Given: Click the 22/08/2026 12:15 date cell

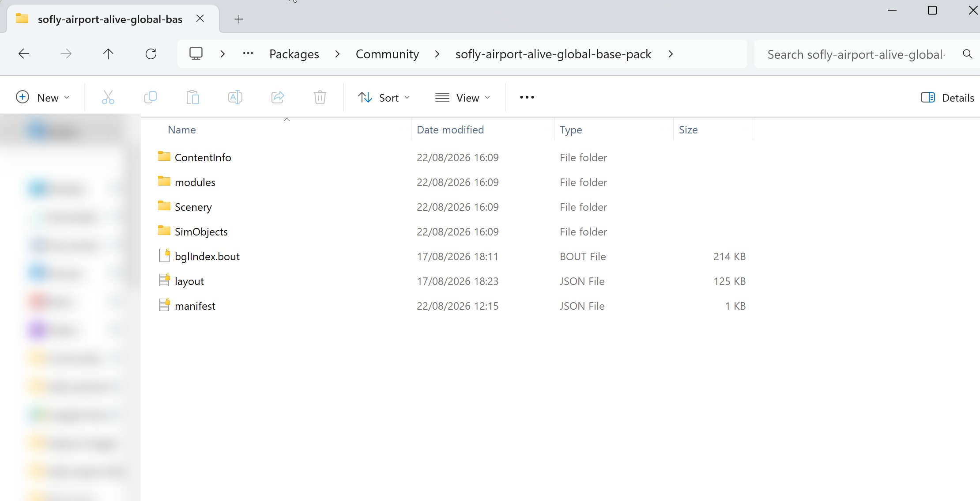Looking at the screenshot, I should [457, 306].
